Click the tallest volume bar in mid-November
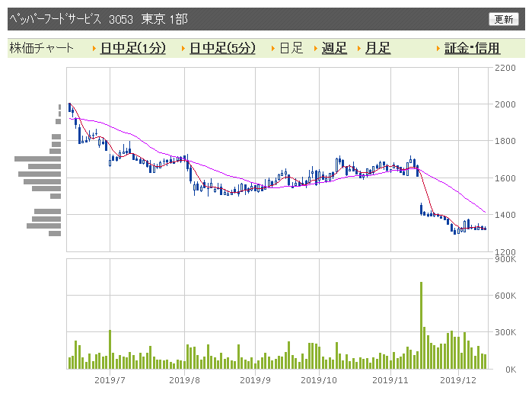The width and height of the screenshot is (532, 400). click(421, 325)
